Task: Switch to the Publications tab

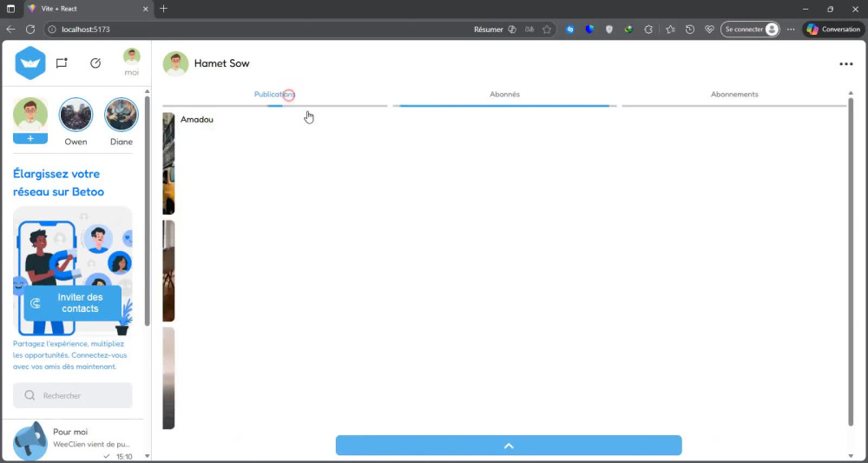Action: click(x=274, y=94)
